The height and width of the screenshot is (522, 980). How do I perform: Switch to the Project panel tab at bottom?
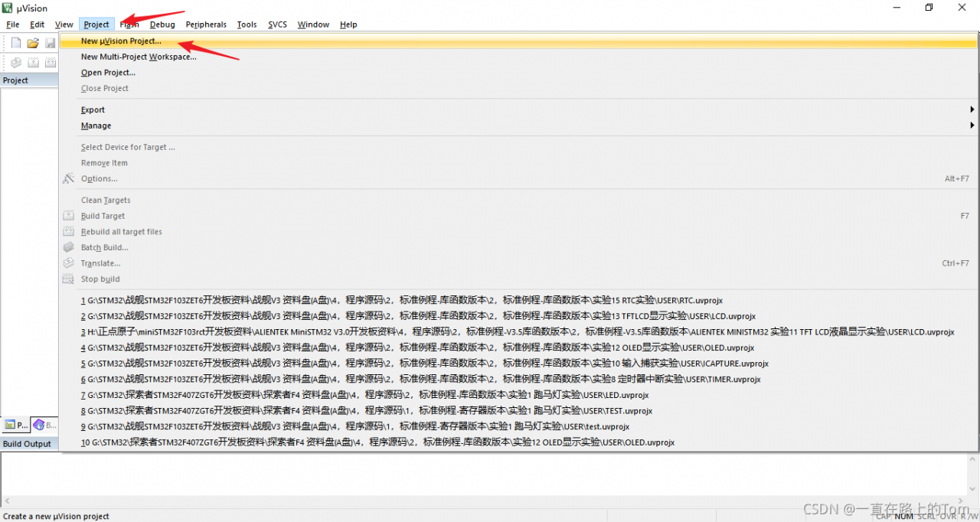click(x=15, y=424)
